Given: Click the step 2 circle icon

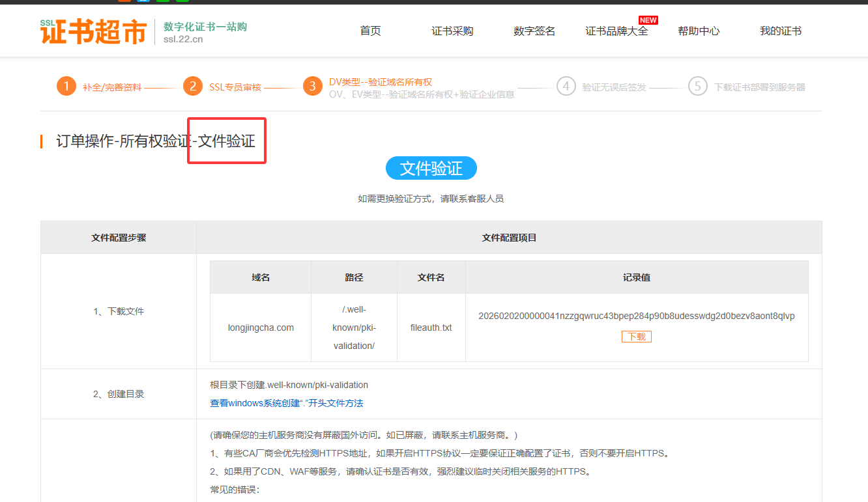Looking at the screenshot, I should (193, 86).
